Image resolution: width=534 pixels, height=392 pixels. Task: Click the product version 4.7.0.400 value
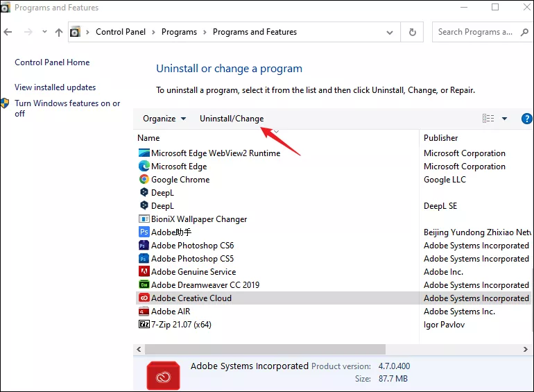[394, 366]
